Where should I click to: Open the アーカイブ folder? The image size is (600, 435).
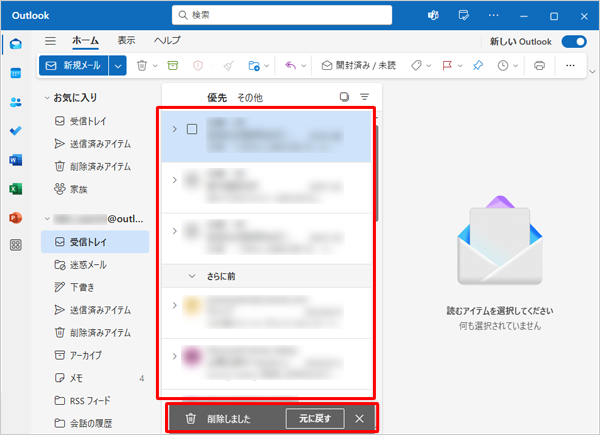point(95,355)
